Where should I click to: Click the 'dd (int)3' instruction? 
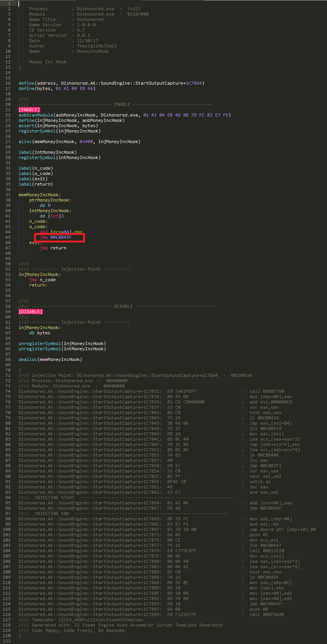pyautogui.click(x=52, y=216)
